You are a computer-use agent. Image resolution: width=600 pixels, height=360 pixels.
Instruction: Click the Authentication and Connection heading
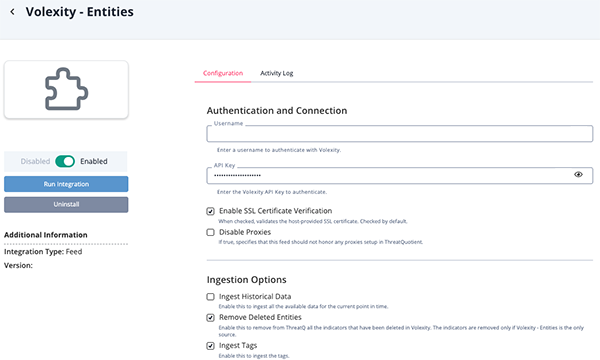click(277, 111)
